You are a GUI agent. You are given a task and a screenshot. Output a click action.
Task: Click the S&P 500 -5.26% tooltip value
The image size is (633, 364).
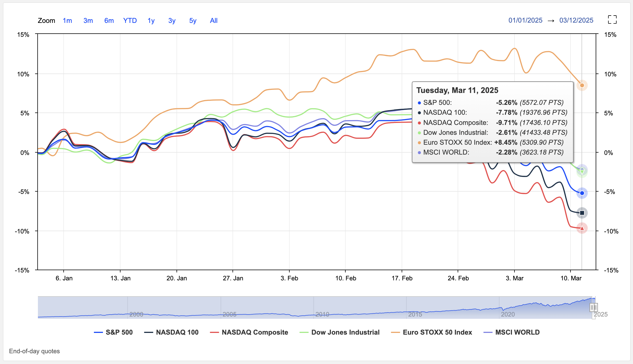tap(507, 103)
